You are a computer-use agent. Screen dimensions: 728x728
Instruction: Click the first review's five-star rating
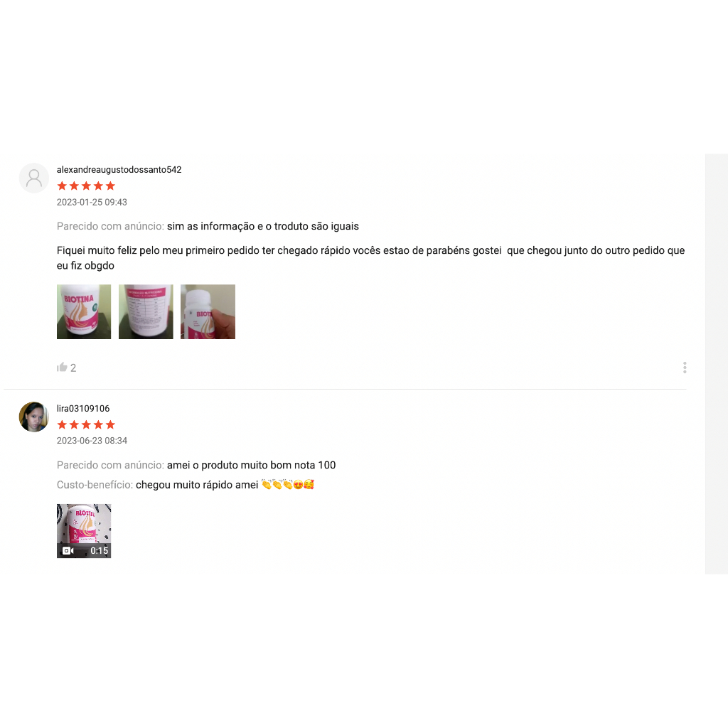(x=86, y=186)
